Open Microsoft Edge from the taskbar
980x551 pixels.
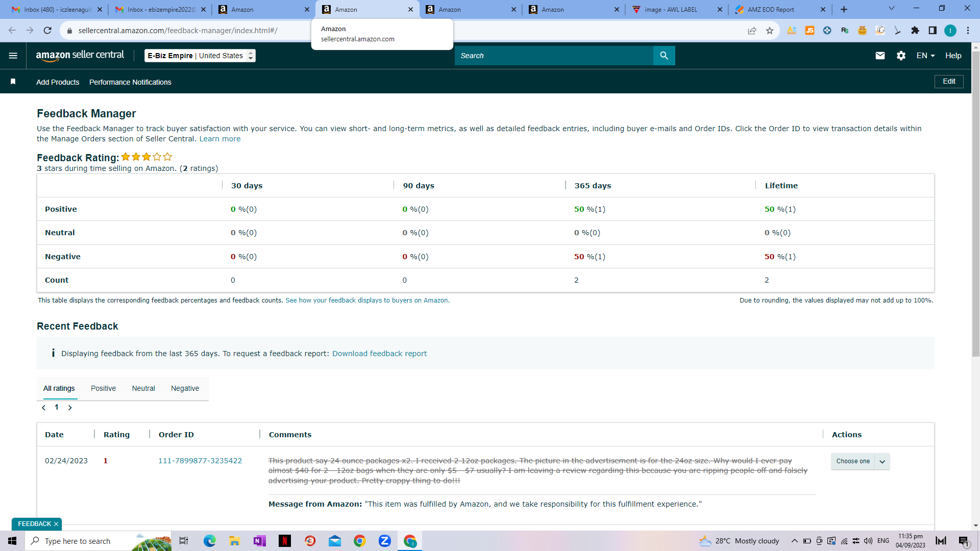coord(209,541)
